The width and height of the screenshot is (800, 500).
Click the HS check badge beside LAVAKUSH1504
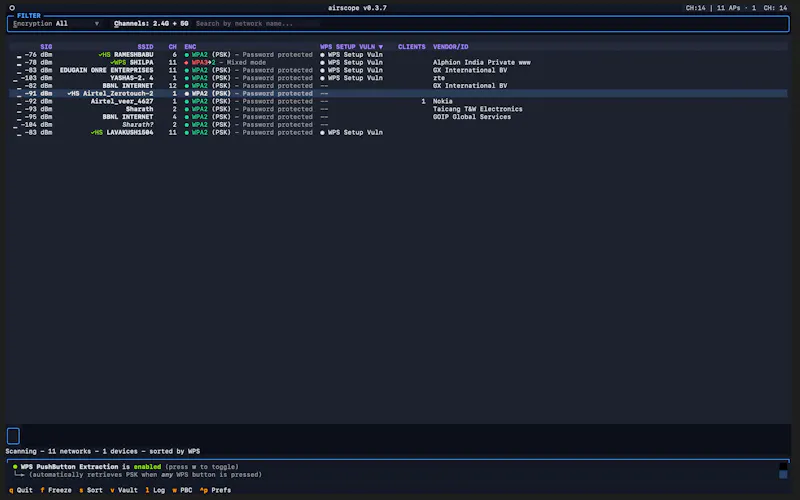[x=96, y=133]
